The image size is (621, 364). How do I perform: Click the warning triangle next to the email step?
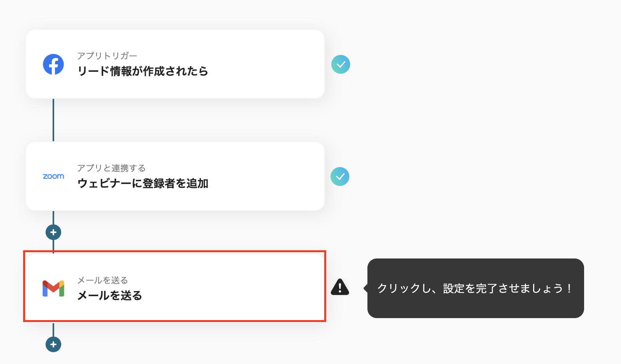tap(340, 288)
